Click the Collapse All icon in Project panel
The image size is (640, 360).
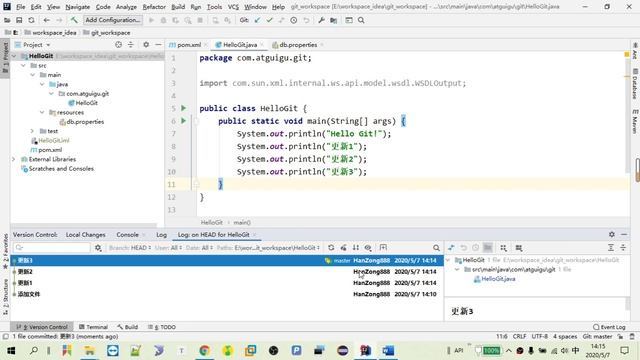(131, 45)
